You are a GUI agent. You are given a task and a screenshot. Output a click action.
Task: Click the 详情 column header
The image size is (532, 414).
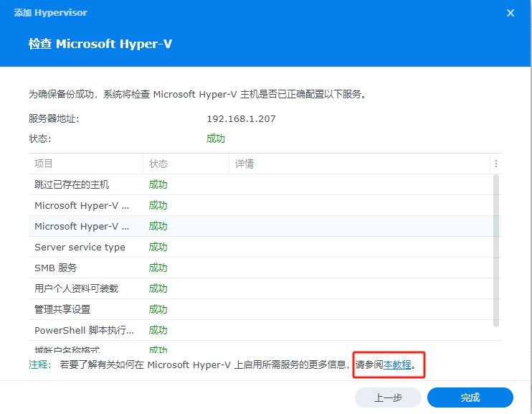point(358,164)
